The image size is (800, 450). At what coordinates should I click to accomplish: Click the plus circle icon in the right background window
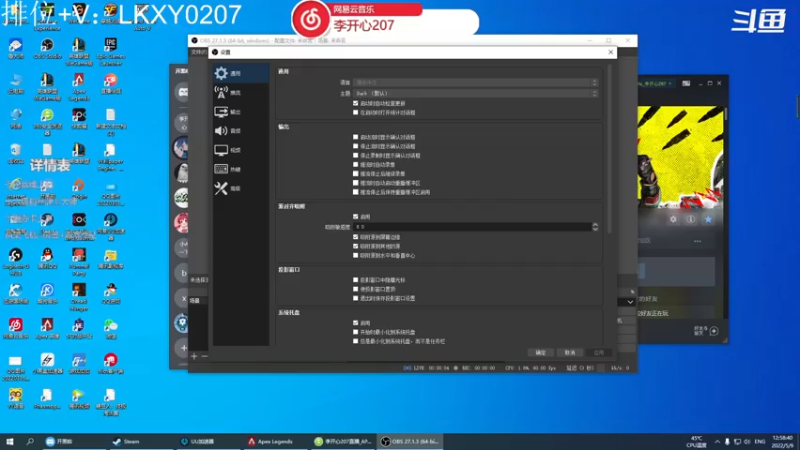tap(714, 331)
